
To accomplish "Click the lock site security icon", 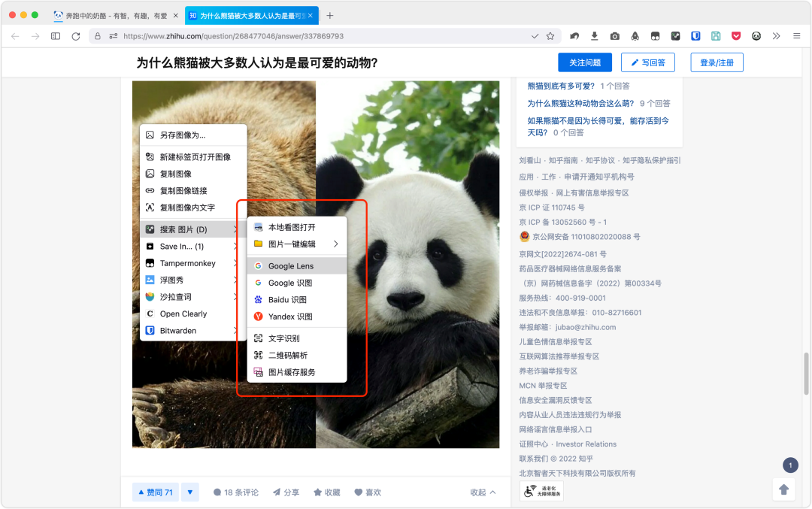I will [x=97, y=36].
